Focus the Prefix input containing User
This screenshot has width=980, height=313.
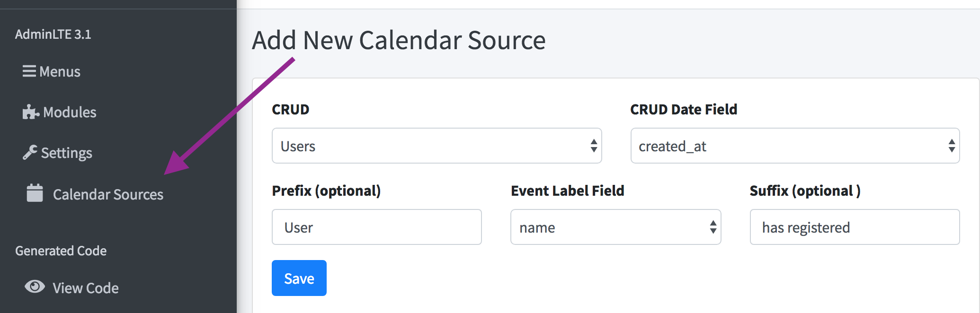coord(376,227)
